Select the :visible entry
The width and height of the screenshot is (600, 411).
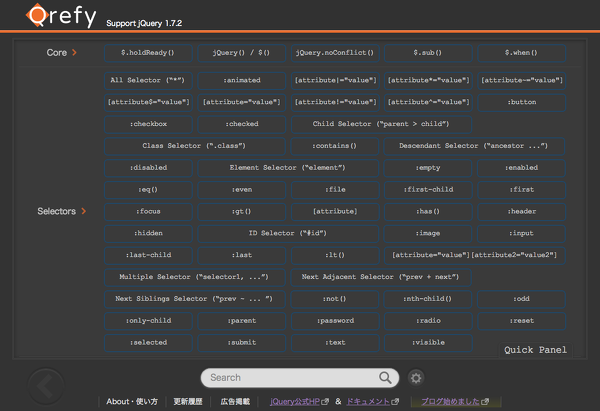[428, 342]
